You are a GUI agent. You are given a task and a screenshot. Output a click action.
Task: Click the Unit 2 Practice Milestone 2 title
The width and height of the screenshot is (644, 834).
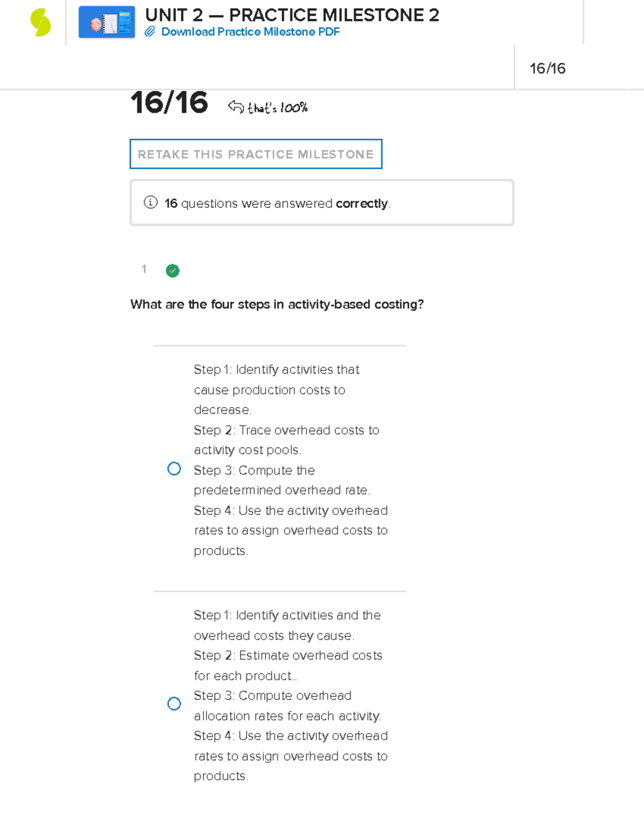pyautogui.click(x=292, y=15)
